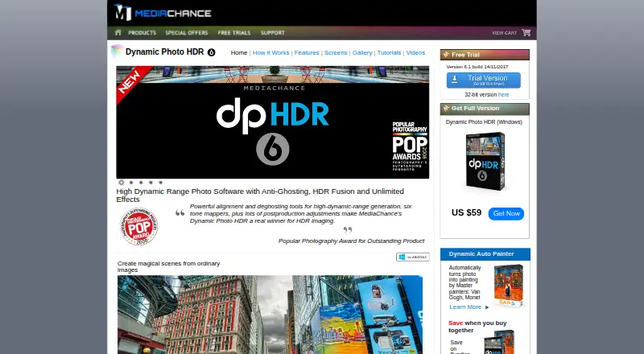This screenshot has height=354, width=644.
Task: Click the Dynamic Auto Painter box image
Action: pyautogui.click(x=509, y=286)
